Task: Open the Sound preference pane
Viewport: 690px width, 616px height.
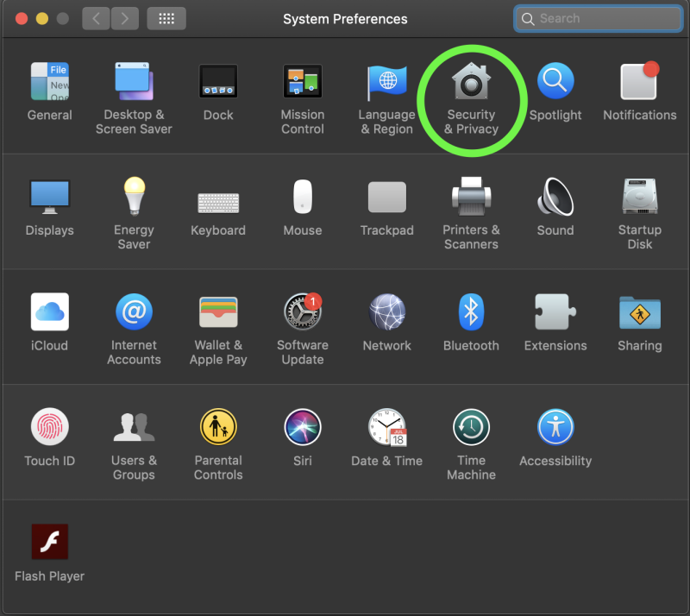Action: pos(555,197)
